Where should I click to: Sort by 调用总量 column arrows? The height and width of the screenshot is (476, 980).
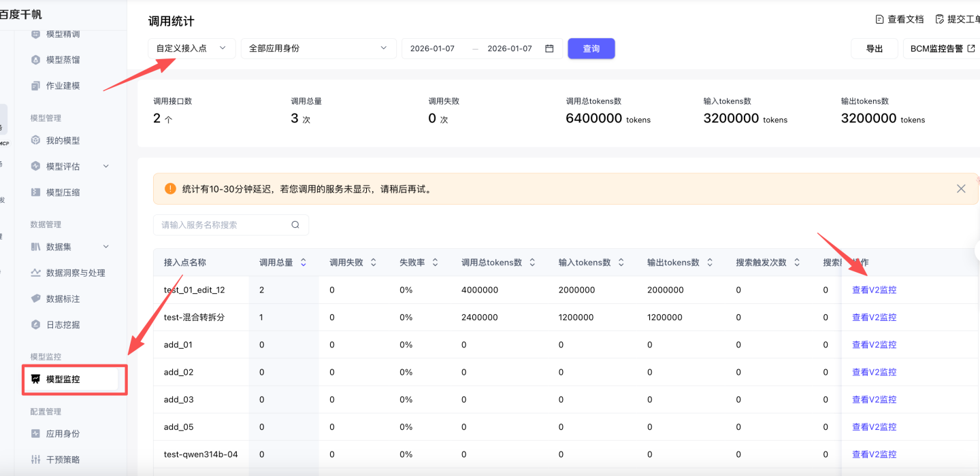[x=304, y=262]
